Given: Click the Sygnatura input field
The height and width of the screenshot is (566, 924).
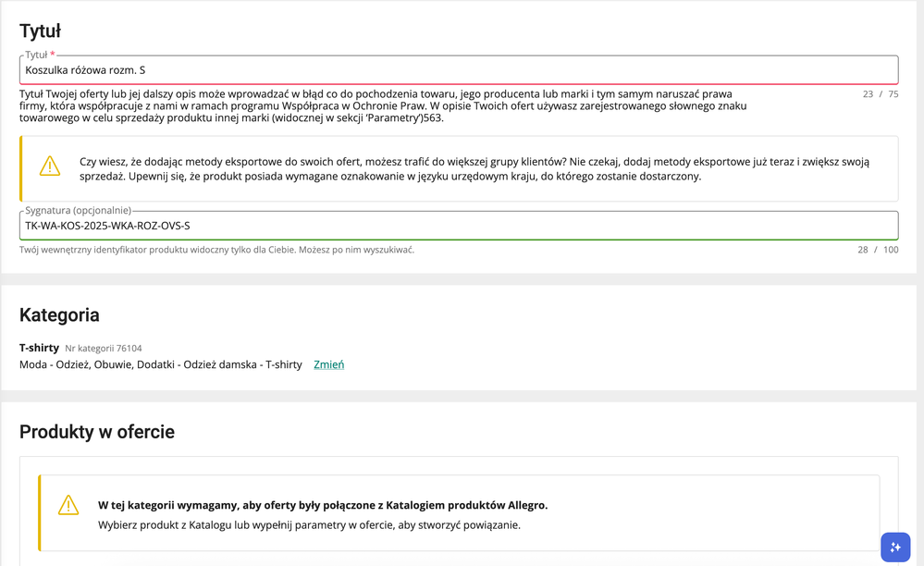Looking at the screenshot, I should 458,226.
